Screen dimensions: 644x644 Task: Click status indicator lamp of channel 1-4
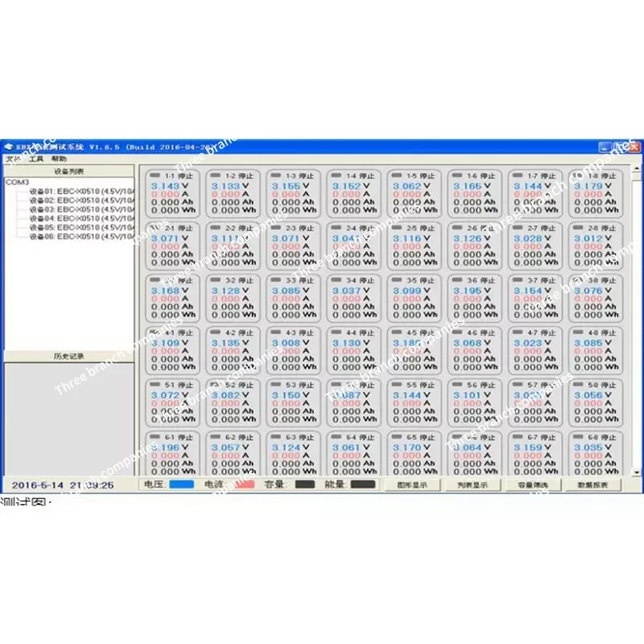[x=336, y=175]
